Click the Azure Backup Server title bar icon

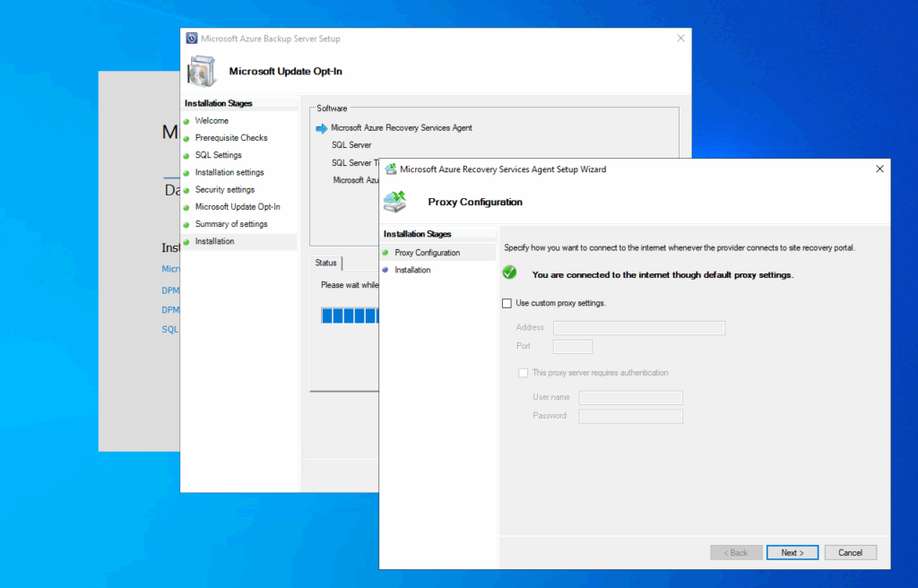(x=192, y=39)
